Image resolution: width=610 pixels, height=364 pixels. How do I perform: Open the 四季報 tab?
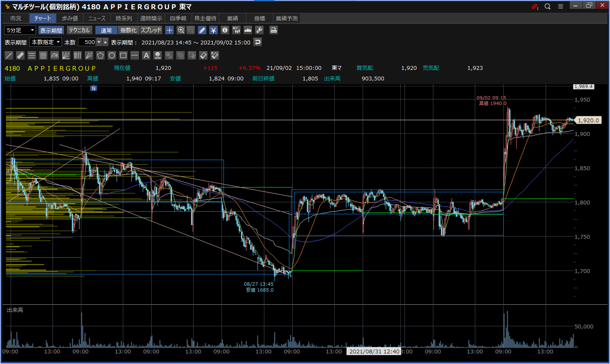(x=178, y=18)
